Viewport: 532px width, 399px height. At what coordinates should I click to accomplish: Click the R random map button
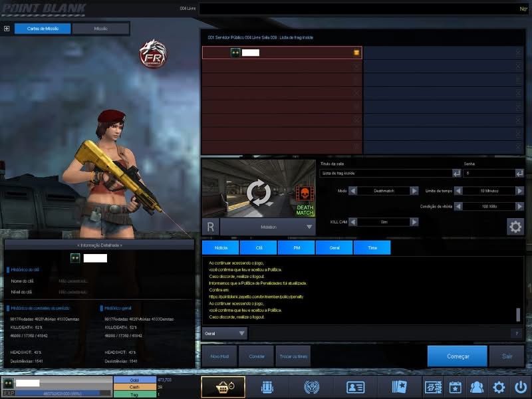pyautogui.click(x=210, y=227)
